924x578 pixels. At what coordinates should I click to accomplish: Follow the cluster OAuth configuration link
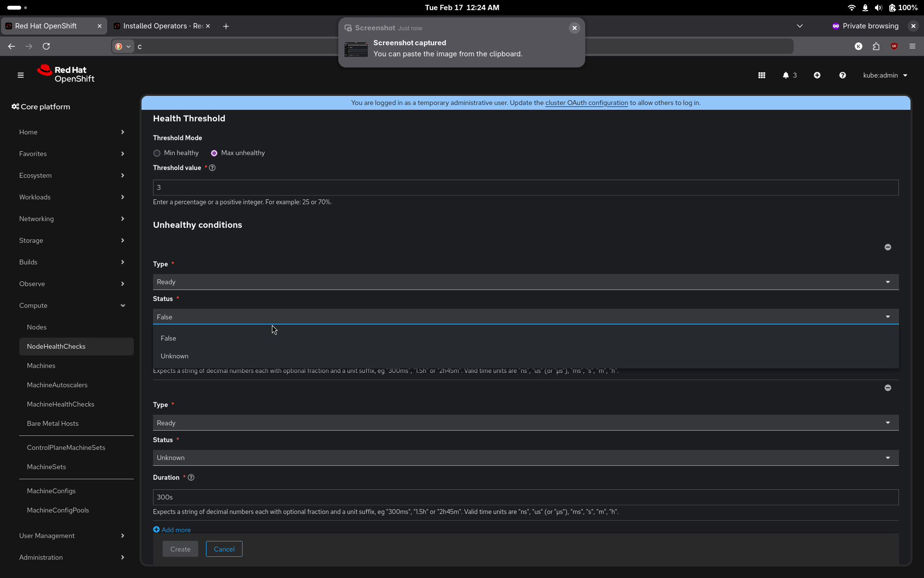tap(586, 103)
